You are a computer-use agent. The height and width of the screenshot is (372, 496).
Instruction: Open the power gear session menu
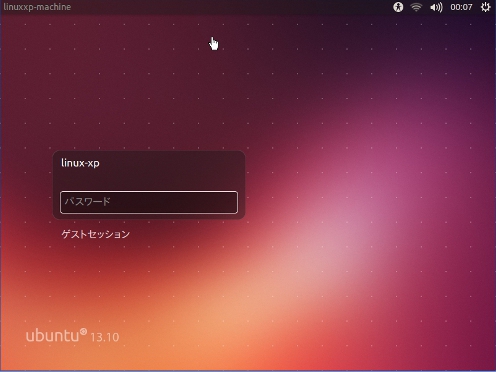[485, 7]
